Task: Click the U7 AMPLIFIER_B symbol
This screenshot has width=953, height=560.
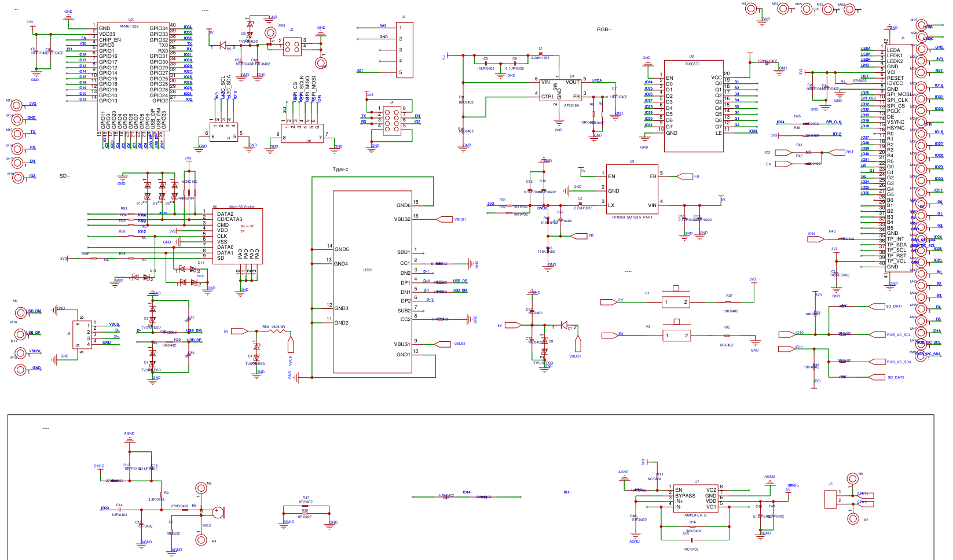Action: (695, 498)
